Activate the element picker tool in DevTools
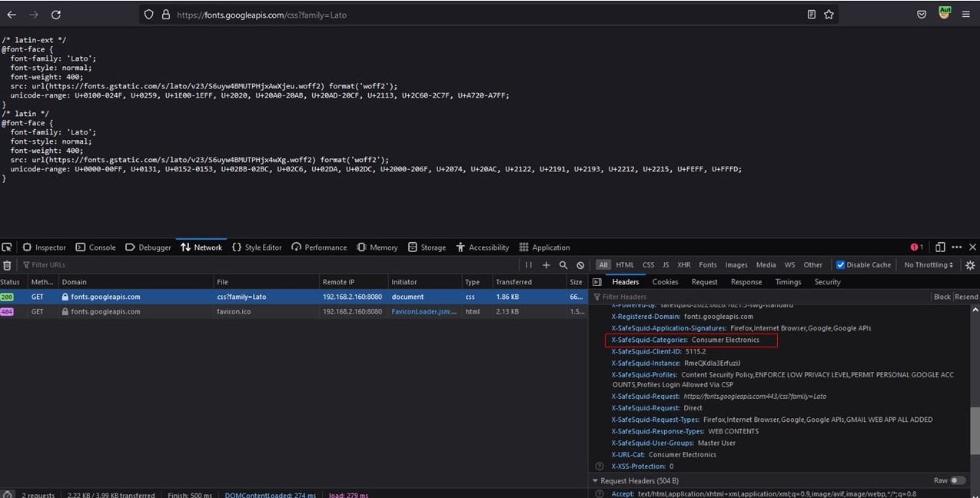The image size is (980, 498). coord(7,247)
